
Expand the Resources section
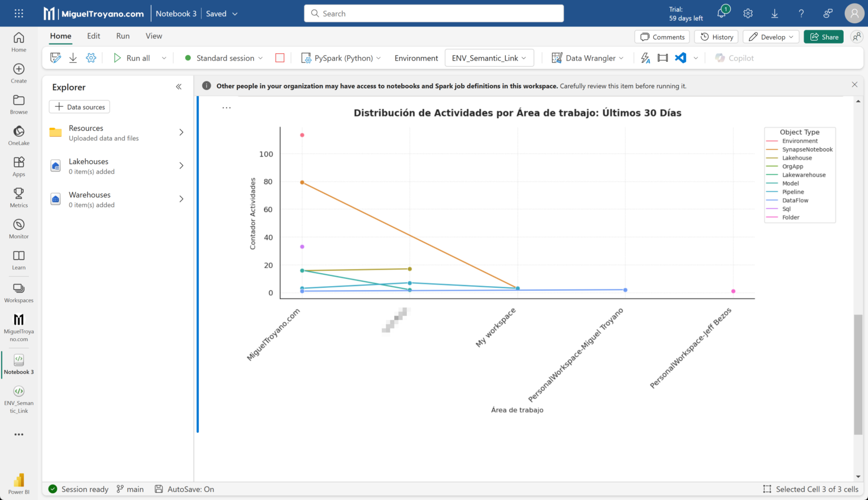[181, 132]
